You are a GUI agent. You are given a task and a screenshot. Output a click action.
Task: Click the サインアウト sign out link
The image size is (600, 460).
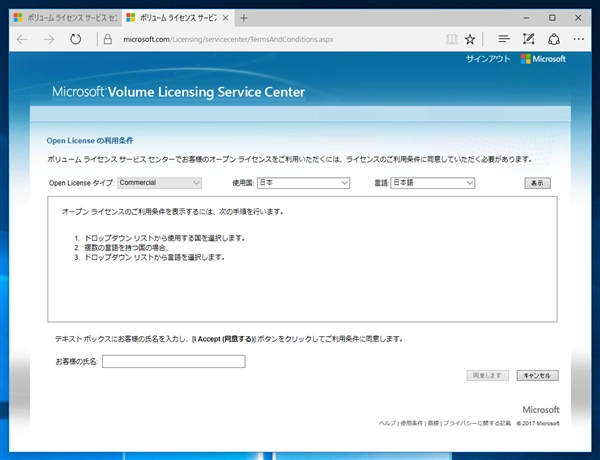(x=488, y=59)
